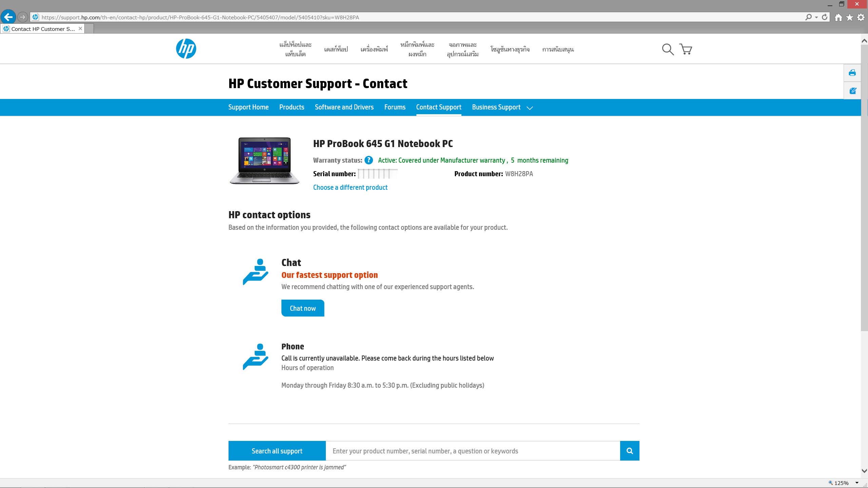The image size is (868, 488).
Task: Open Support Home tab
Action: coord(248,107)
